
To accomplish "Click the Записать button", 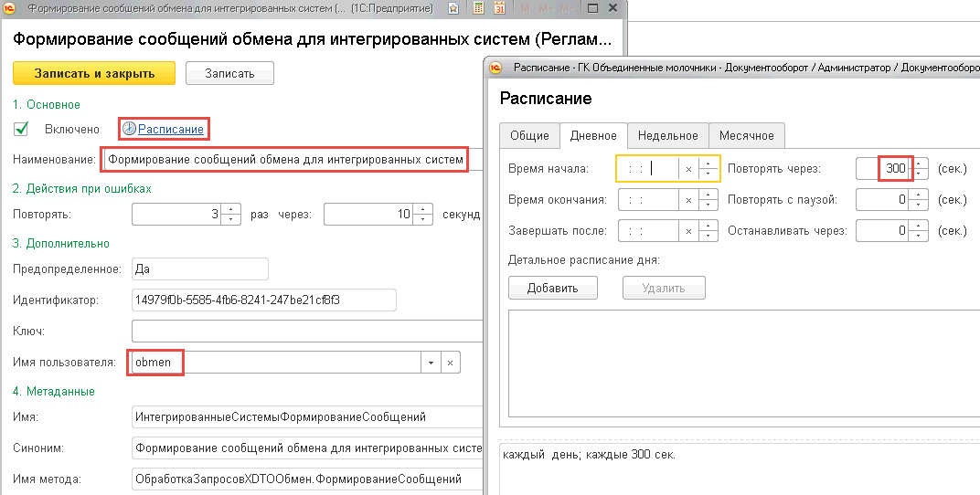I will coord(229,73).
